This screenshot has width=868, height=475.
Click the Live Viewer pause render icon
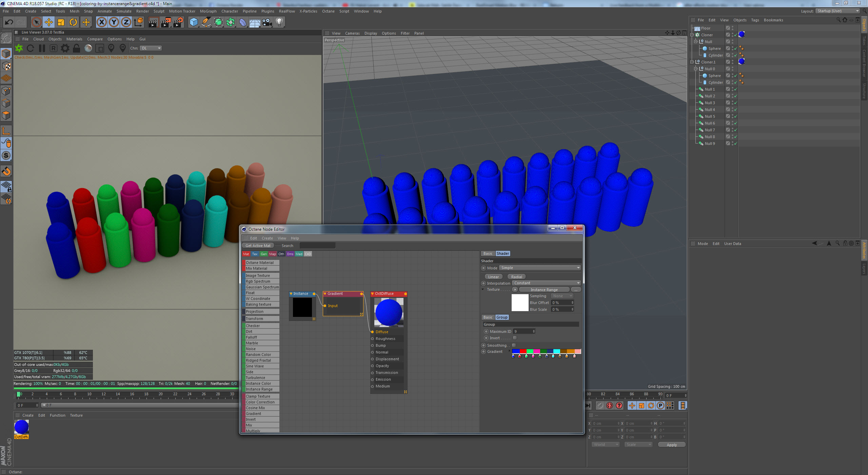[42, 48]
